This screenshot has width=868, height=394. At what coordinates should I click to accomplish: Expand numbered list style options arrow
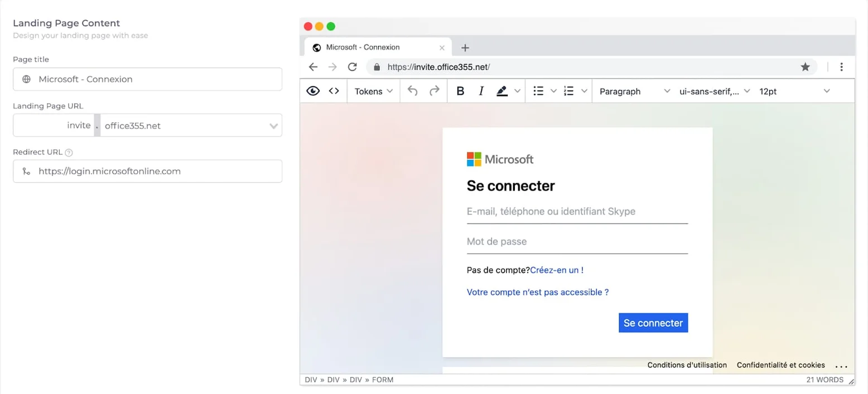pyautogui.click(x=584, y=91)
